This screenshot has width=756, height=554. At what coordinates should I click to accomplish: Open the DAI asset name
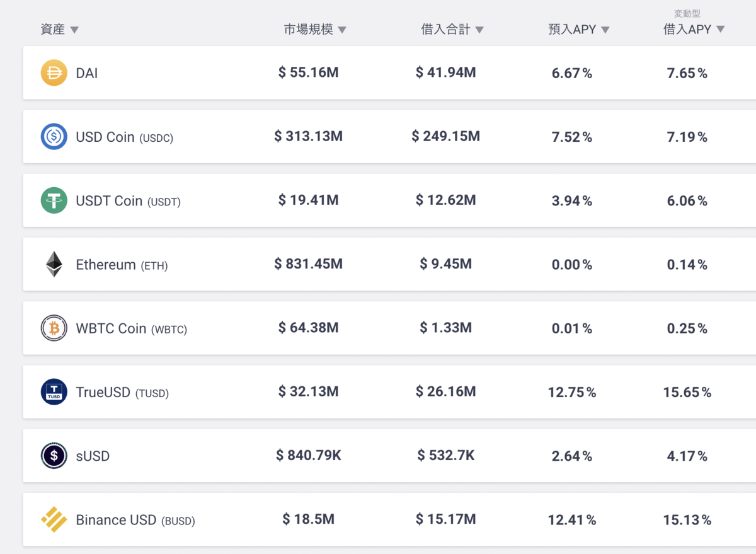87,73
